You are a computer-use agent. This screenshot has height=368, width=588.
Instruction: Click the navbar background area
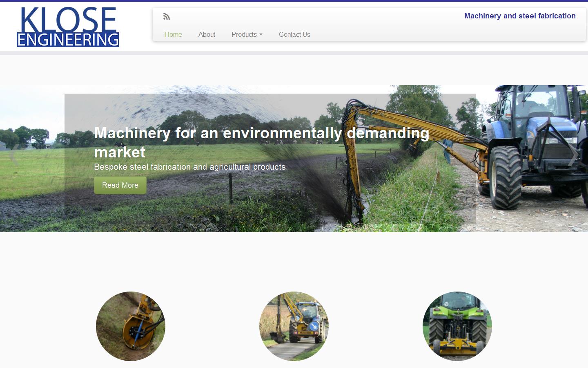click(x=388, y=35)
